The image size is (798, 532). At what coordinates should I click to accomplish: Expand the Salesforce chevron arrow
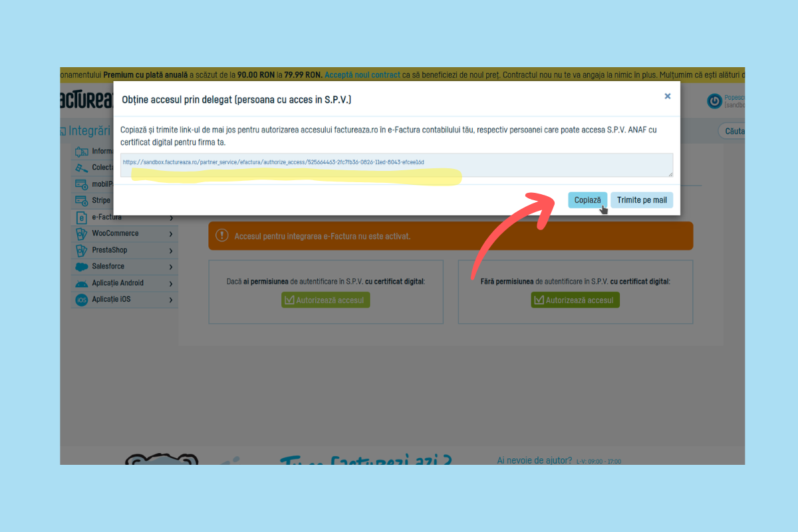tap(171, 267)
